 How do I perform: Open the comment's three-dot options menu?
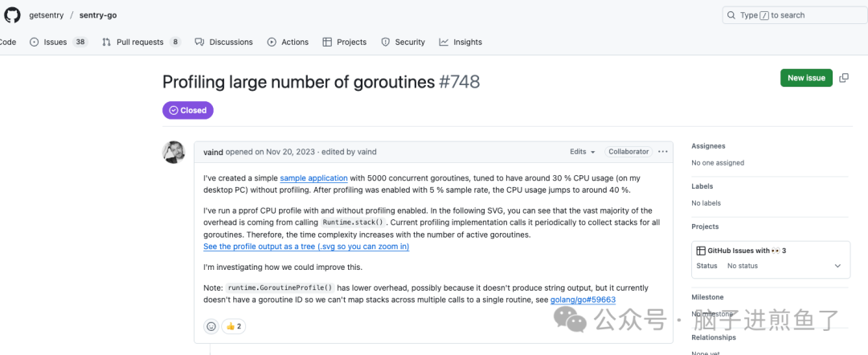663,152
